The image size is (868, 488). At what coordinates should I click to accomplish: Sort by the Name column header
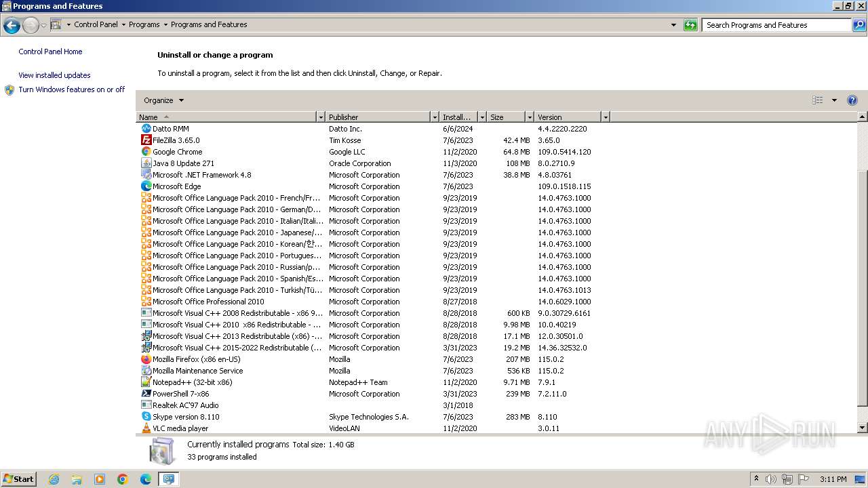[226, 117]
